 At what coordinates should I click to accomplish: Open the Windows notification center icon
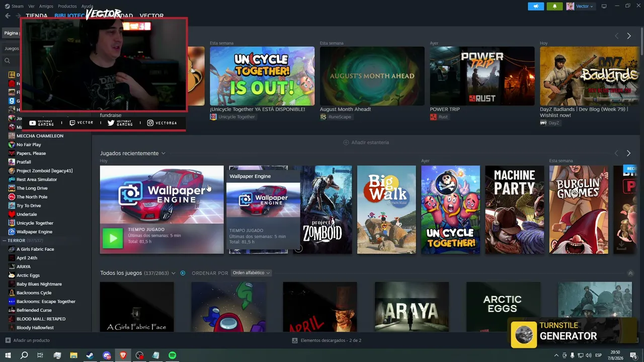633,355
